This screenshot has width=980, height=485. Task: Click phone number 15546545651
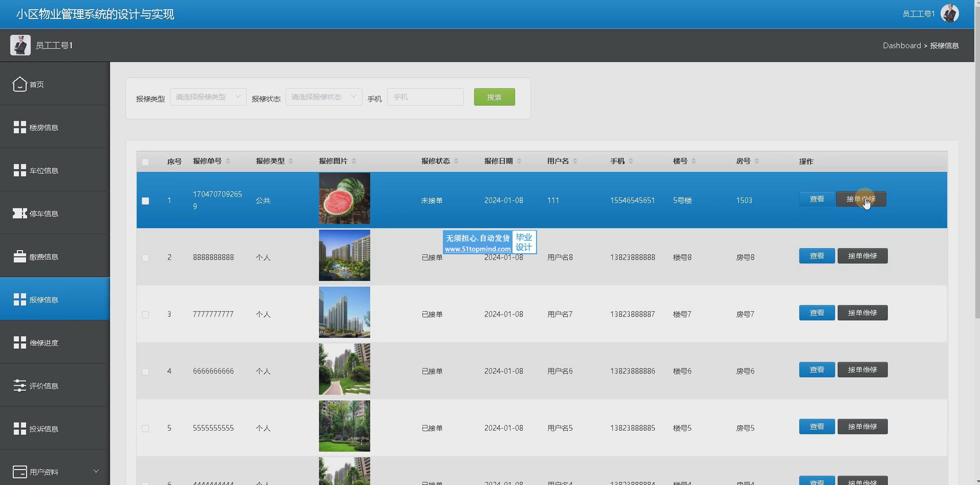point(632,201)
